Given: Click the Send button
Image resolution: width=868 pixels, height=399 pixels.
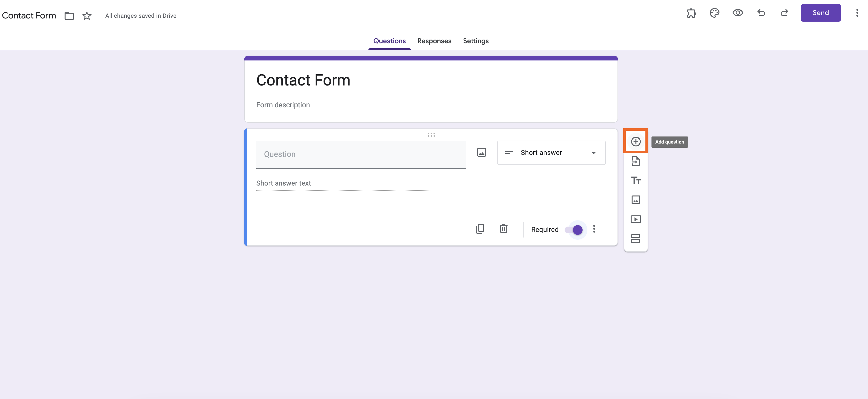Looking at the screenshot, I should 820,13.
